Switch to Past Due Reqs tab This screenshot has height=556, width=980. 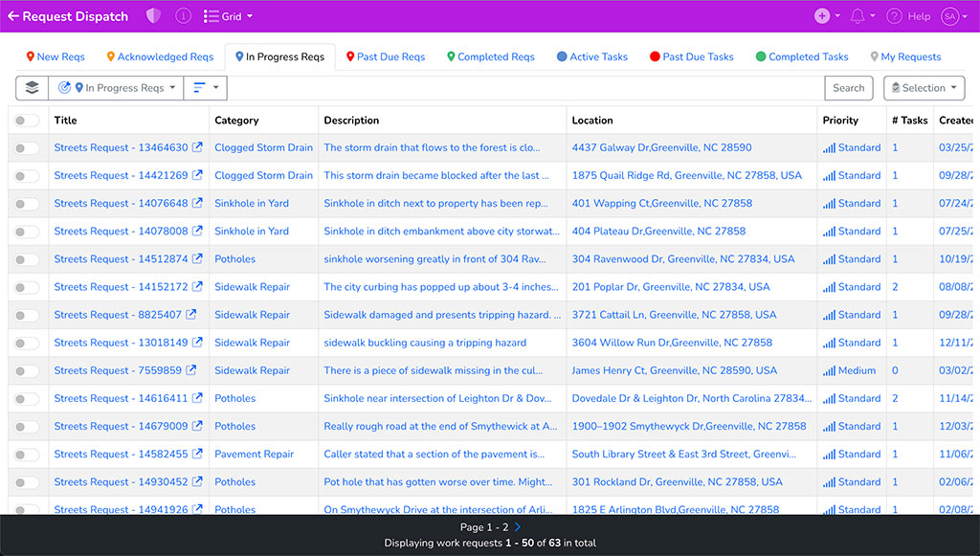pyautogui.click(x=385, y=56)
